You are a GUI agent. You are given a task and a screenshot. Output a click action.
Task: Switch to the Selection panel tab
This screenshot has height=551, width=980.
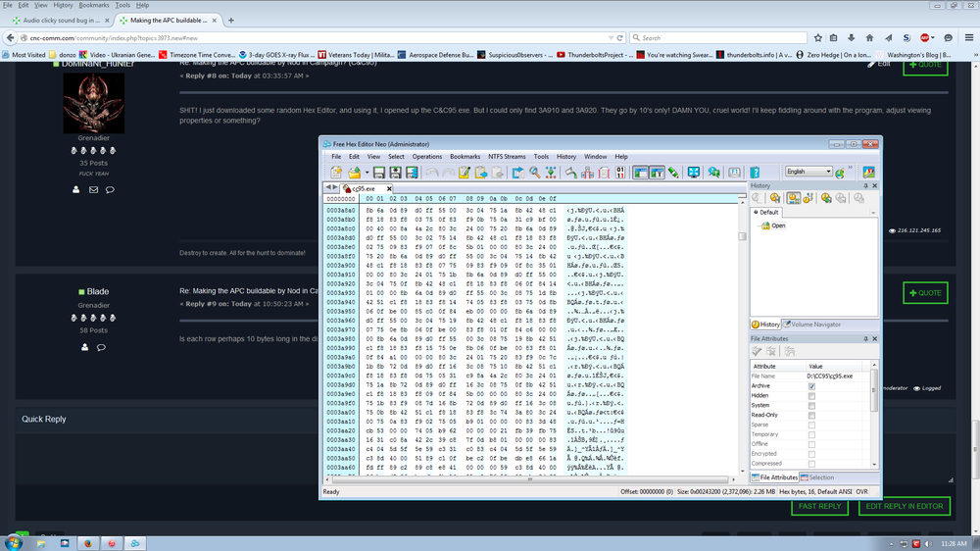(817, 477)
